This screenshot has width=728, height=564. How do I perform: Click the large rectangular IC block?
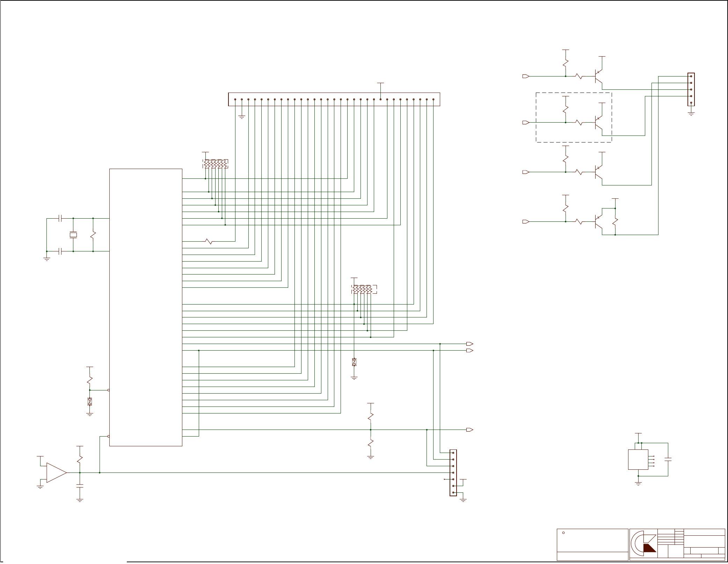point(146,307)
